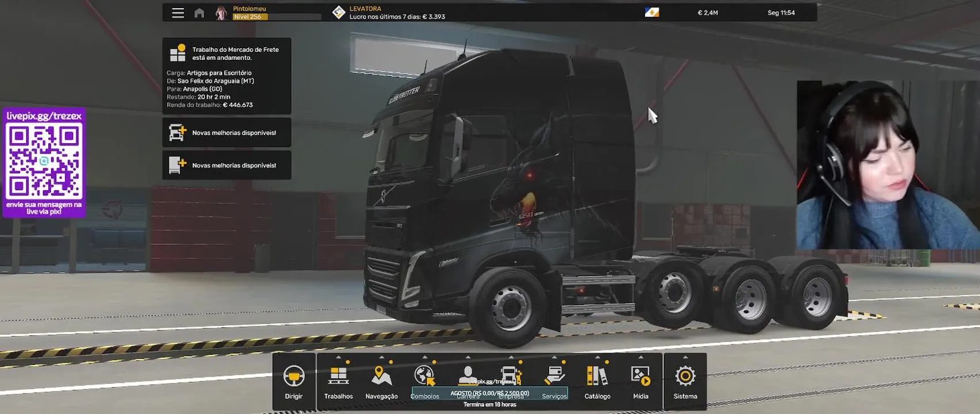Open the Mídia picture-play icon
The height and width of the screenshot is (414, 980).
(x=641, y=375)
